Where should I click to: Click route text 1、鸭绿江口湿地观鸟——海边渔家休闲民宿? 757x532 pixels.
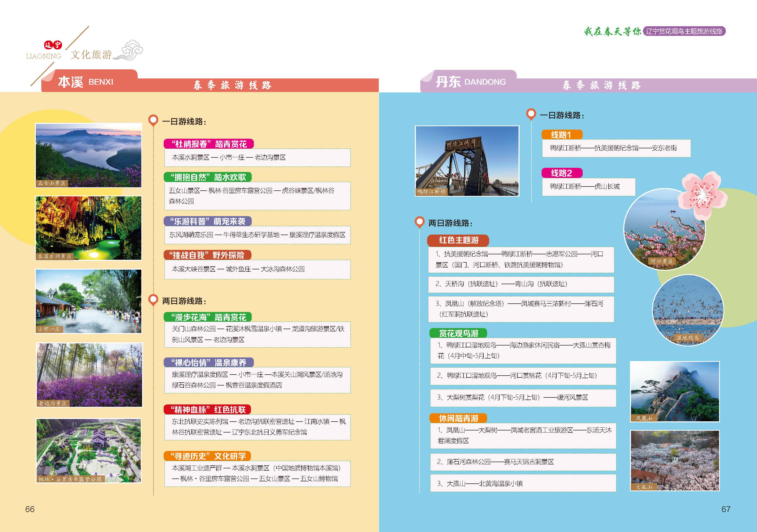524,350
